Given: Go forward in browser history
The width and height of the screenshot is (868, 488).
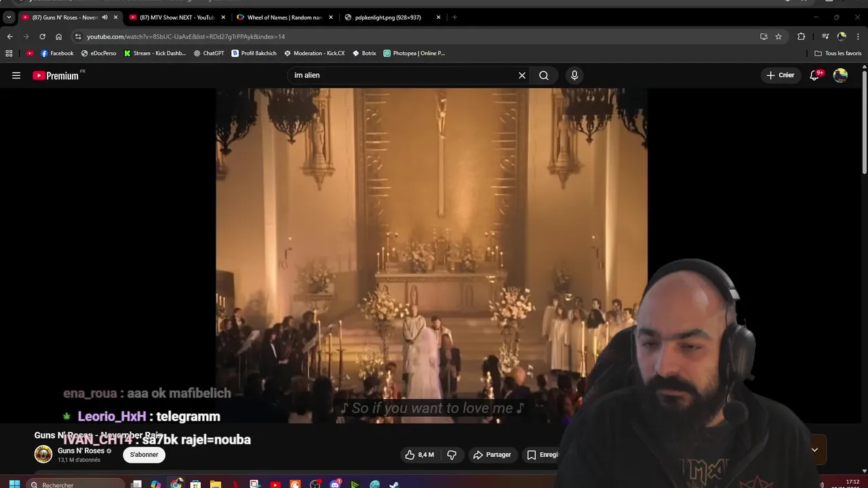Looking at the screenshot, I should (x=26, y=37).
